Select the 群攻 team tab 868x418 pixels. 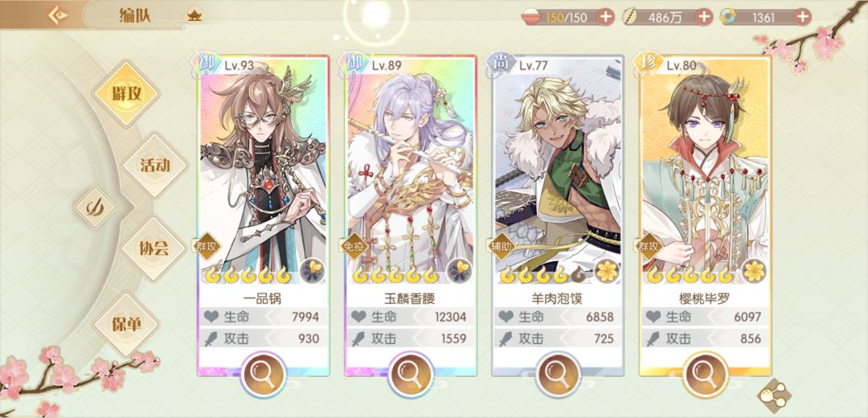(127, 93)
